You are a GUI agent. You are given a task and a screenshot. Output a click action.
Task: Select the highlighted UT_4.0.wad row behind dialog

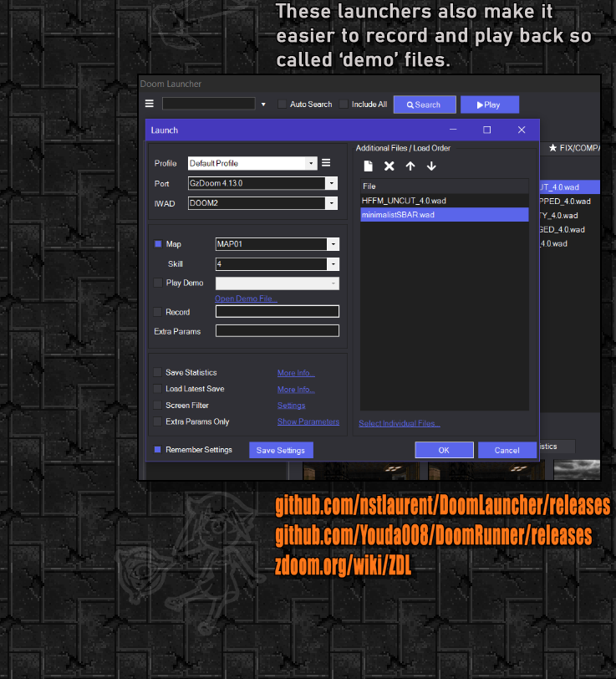click(x=569, y=187)
